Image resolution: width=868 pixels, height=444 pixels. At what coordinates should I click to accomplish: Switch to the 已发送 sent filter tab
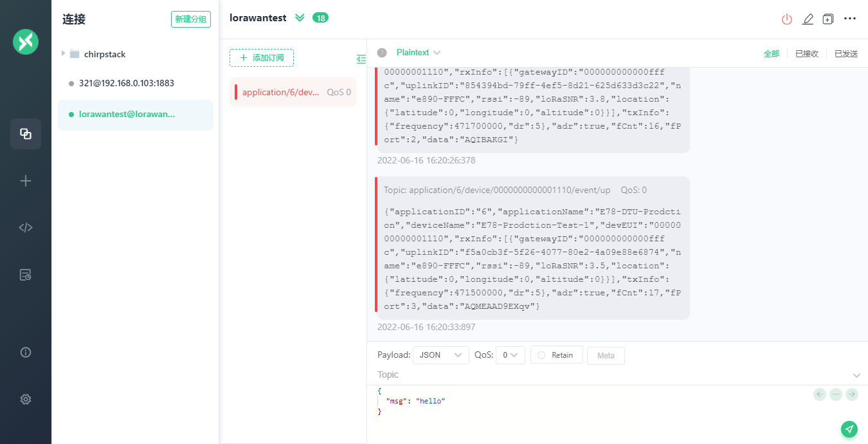click(845, 54)
